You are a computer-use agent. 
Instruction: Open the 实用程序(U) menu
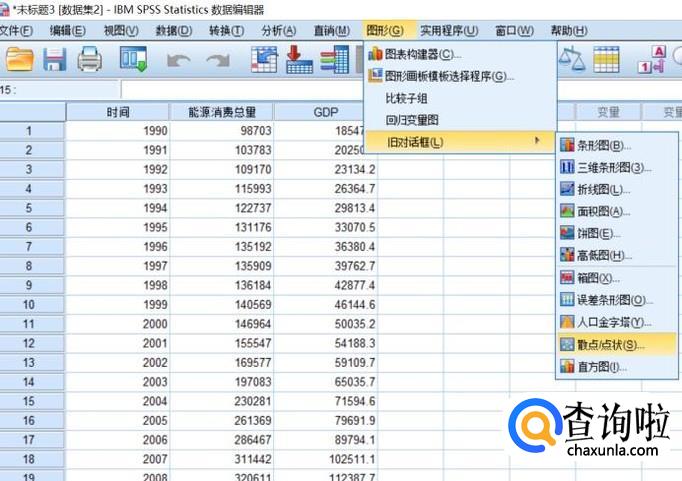tap(449, 31)
